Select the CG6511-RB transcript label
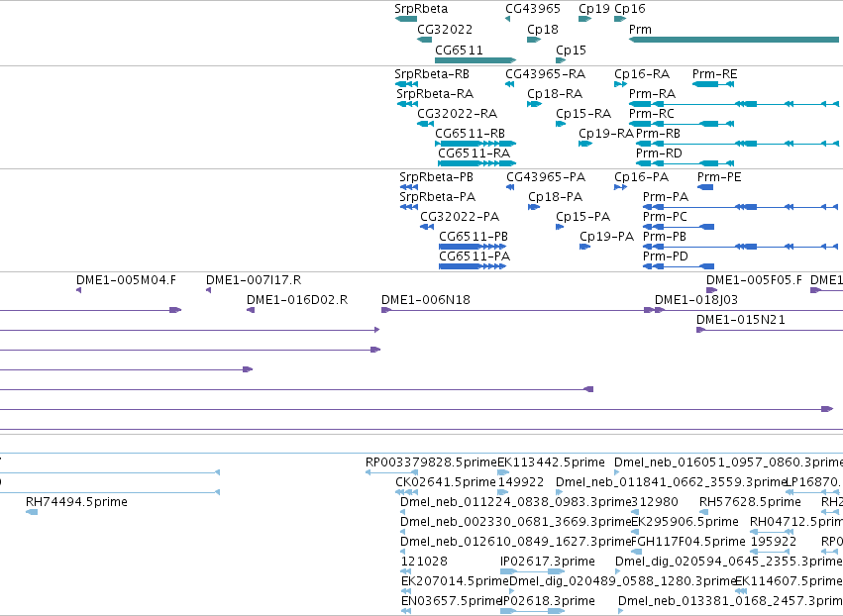 [x=470, y=134]
